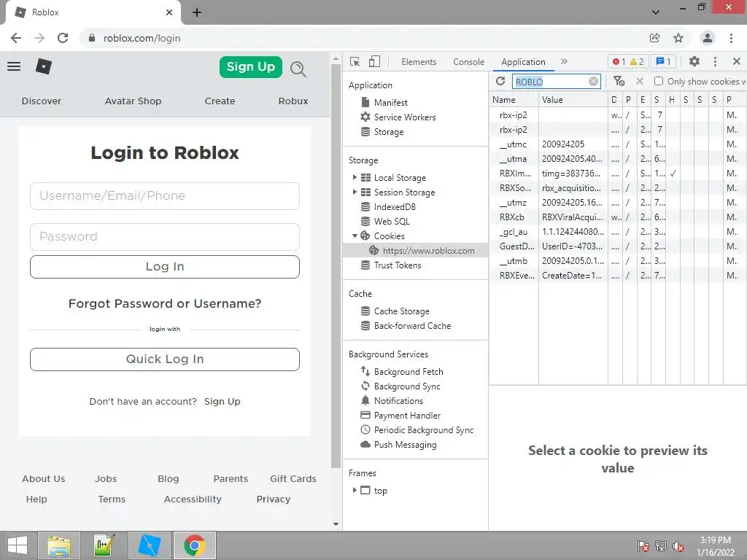Select the RBXcb cookie row

pyautogui.click(x=617, y=217)
